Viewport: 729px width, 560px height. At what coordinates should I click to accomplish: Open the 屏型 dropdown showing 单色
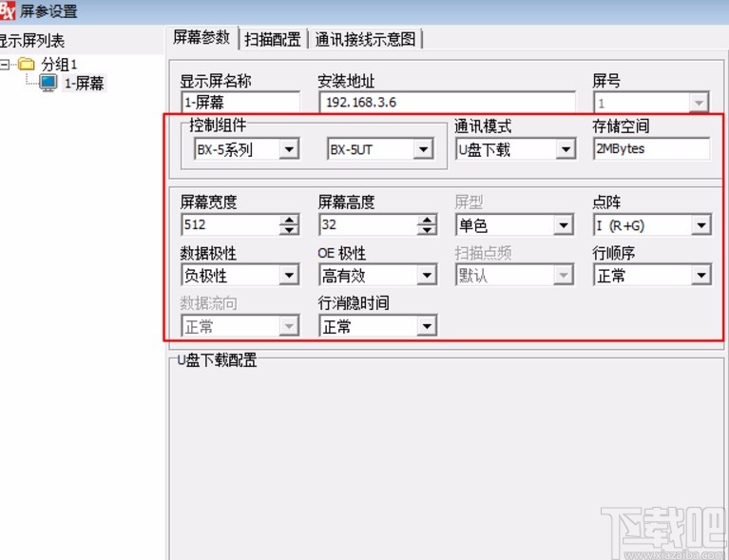click(x=514, y=225)
